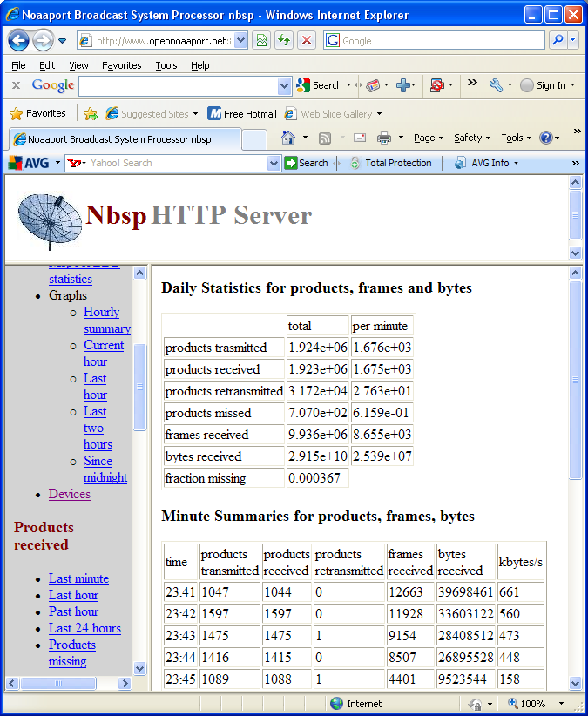Click the Google toolbar wrench settings icon

point(496,85)
